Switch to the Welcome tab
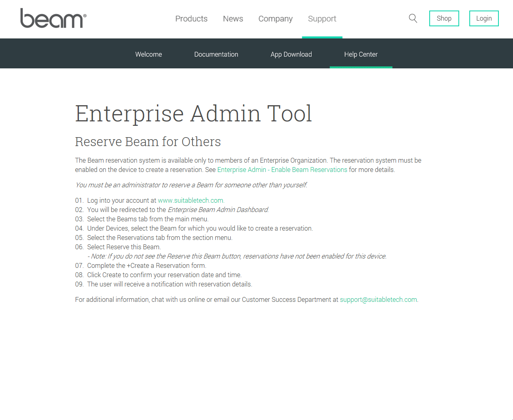513x420 pixels. click(148, 54)
